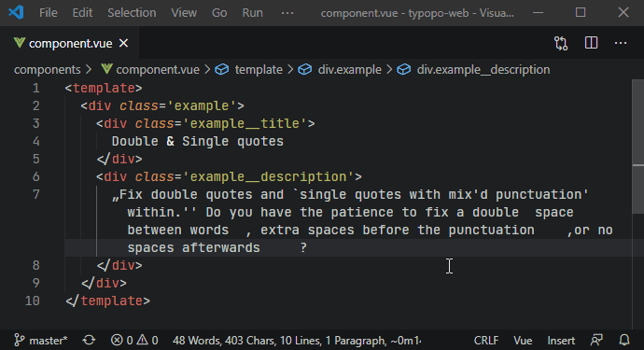Split the editor to the right
Screen dimensions: 644x350
(591, 43)
